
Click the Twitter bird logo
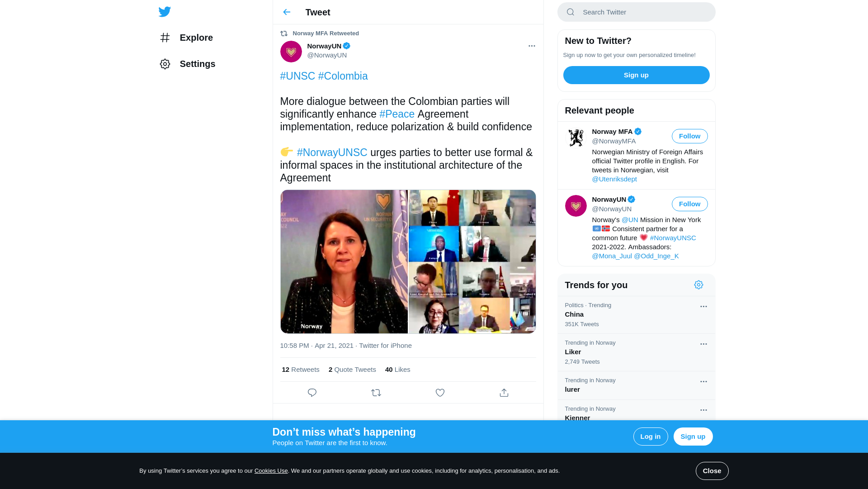165,12
